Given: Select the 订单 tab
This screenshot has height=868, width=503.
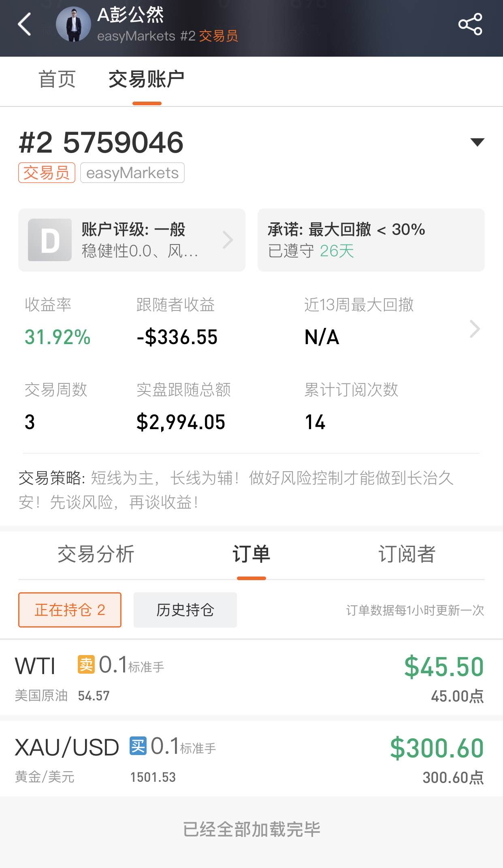Looking at the screenshot, I should tap(251, 554).
